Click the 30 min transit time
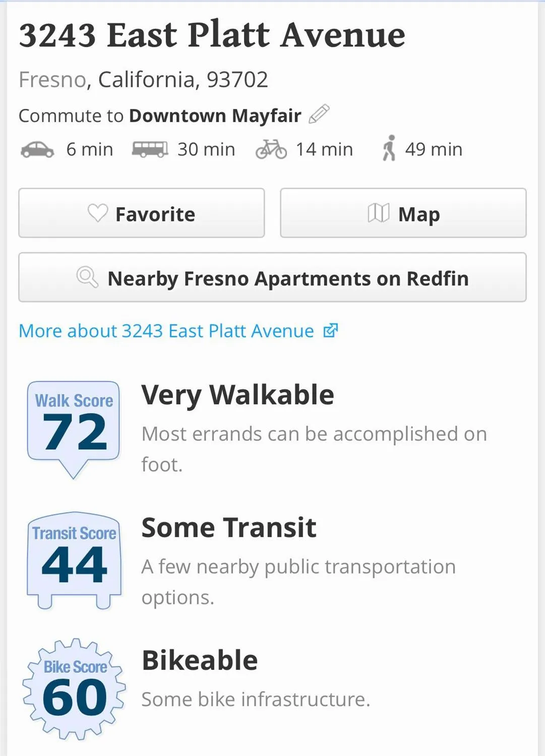The image size is (545, 756). click(x=206, y=149)
